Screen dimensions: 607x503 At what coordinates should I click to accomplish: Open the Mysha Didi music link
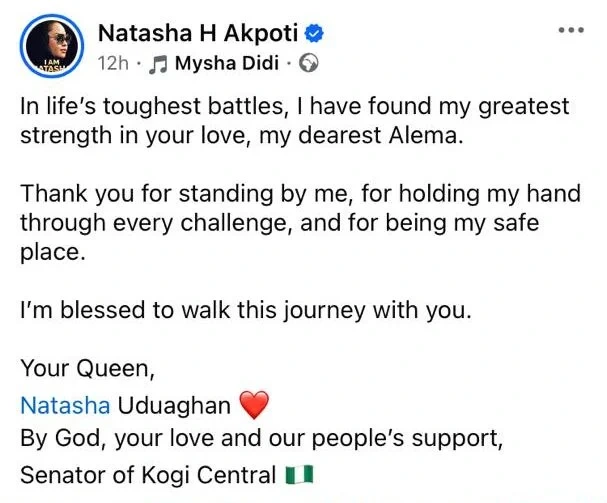pos(227,65)
